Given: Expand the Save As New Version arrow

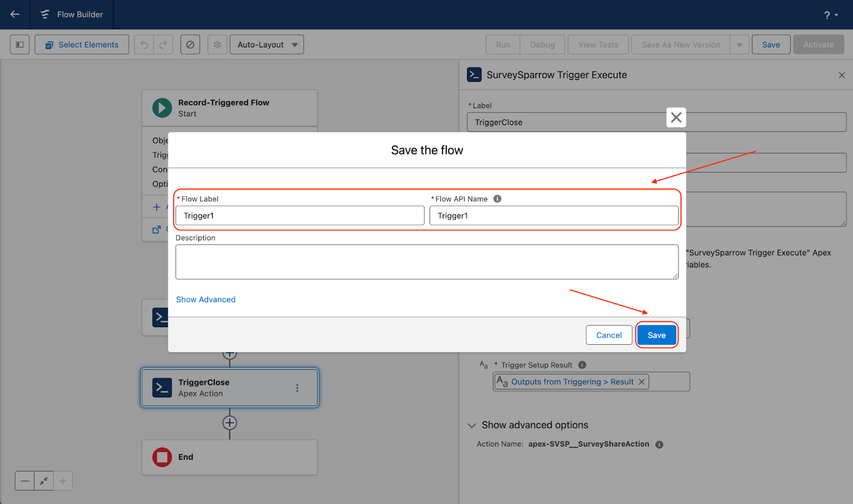Looking at the screenshot, I should tap(739, 45).
